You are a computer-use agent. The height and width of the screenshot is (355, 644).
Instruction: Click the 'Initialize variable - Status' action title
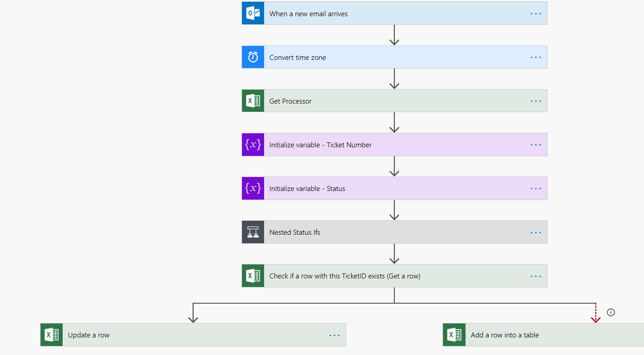(307, 188)
